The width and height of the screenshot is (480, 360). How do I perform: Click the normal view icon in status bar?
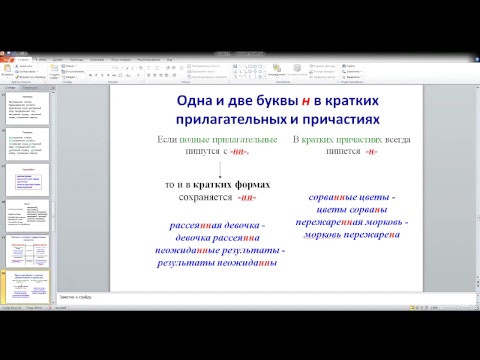(412, 308)
